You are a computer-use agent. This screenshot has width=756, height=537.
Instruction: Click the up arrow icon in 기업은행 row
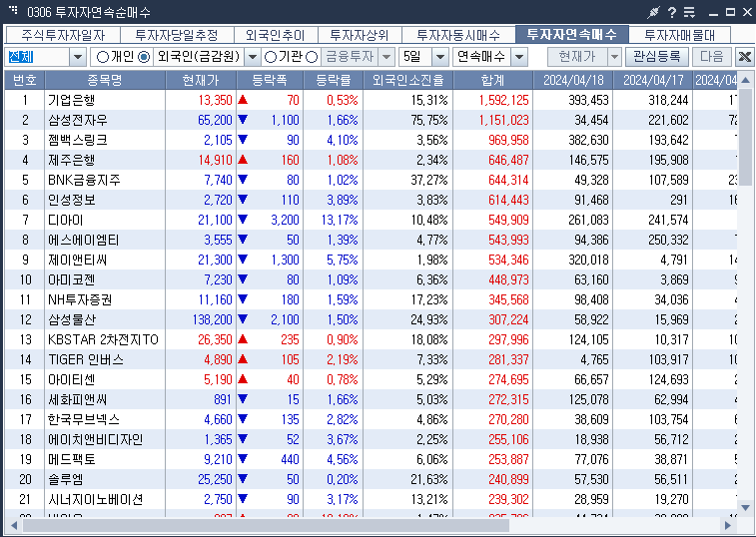tap(243, 100)
